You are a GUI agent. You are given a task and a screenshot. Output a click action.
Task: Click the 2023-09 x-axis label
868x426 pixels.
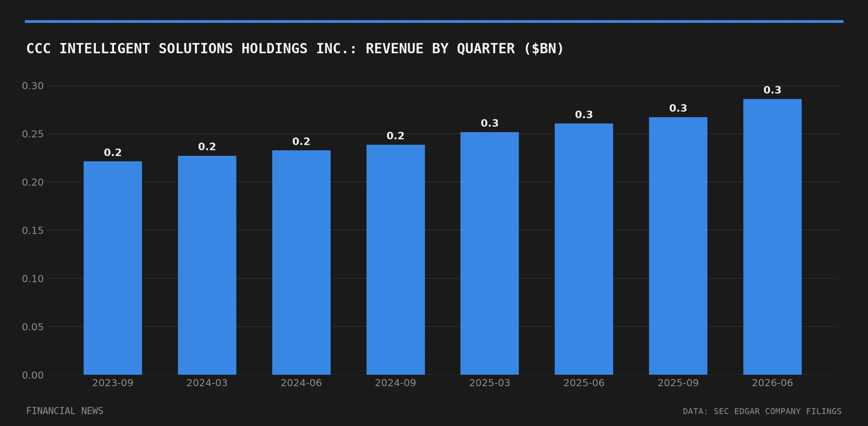tap(113, 383)
